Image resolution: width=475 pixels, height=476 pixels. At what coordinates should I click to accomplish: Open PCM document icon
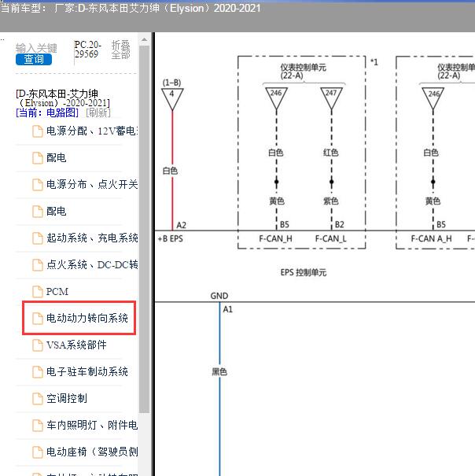(x=38, y=291)
